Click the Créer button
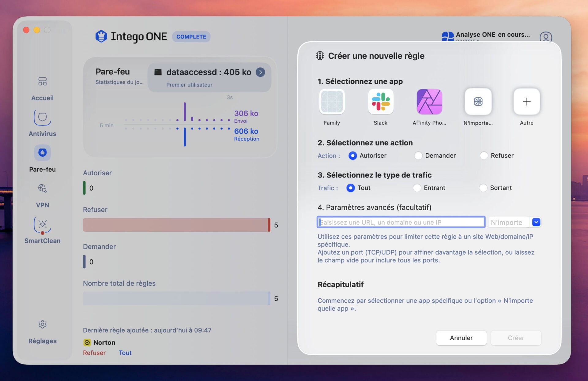The height and width of the screenshot is (381, 588). pyautogui.click(x=516, y=338)
